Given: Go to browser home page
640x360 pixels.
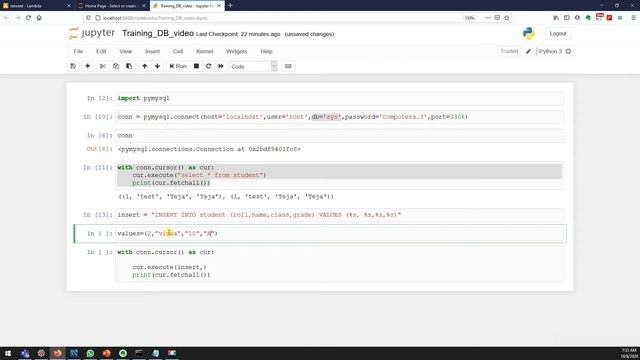Looking at the screenshot, I should coord(39,18).
